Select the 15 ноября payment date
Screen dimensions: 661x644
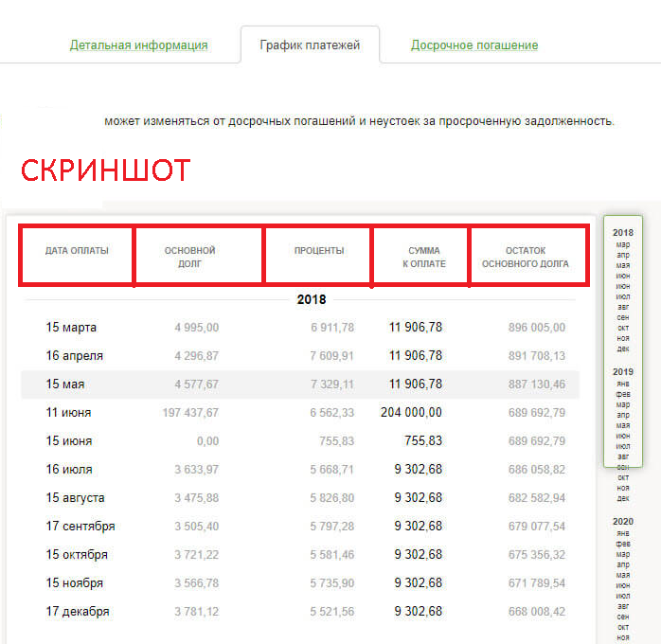74,583
